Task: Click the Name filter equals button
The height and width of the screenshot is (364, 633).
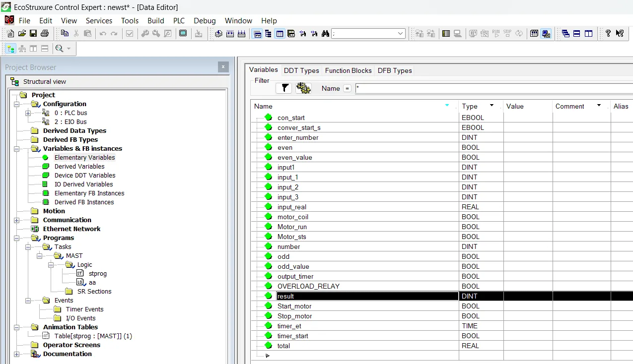Action: (347, 88)
